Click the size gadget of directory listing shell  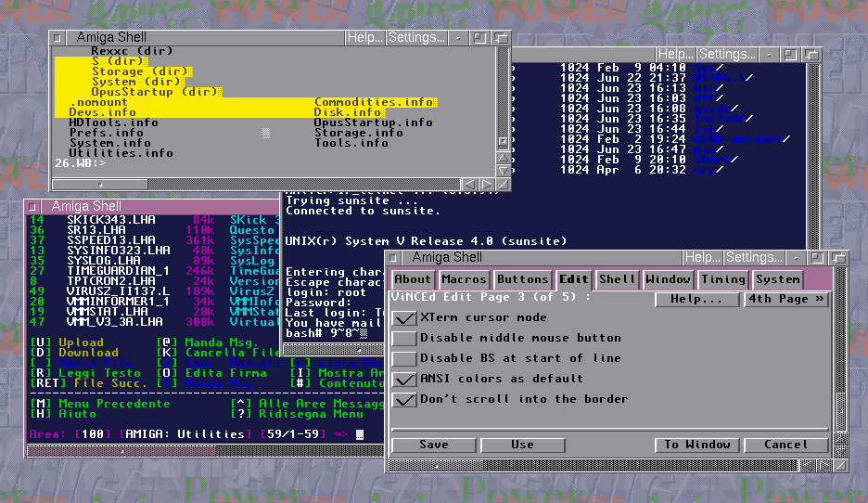point(504,185)
